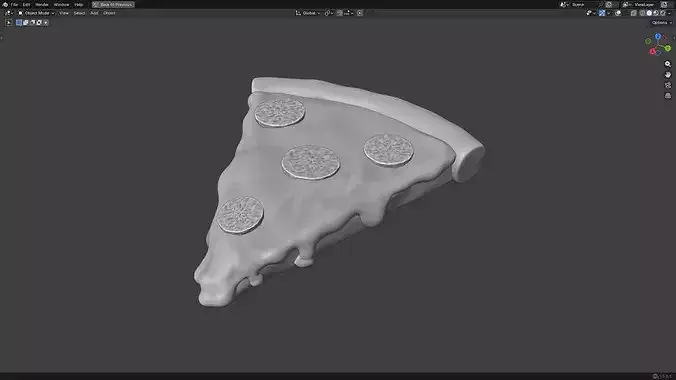Open the viewport Select menu
This screenshot has height=380, width=676.
[x=79, y=13]
